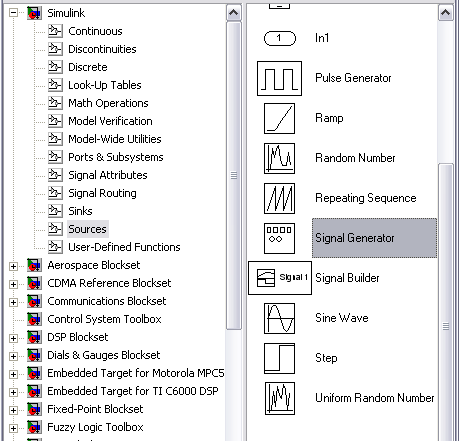
Task: Expand the DSP Blockset node
Action: coord(13,338)
